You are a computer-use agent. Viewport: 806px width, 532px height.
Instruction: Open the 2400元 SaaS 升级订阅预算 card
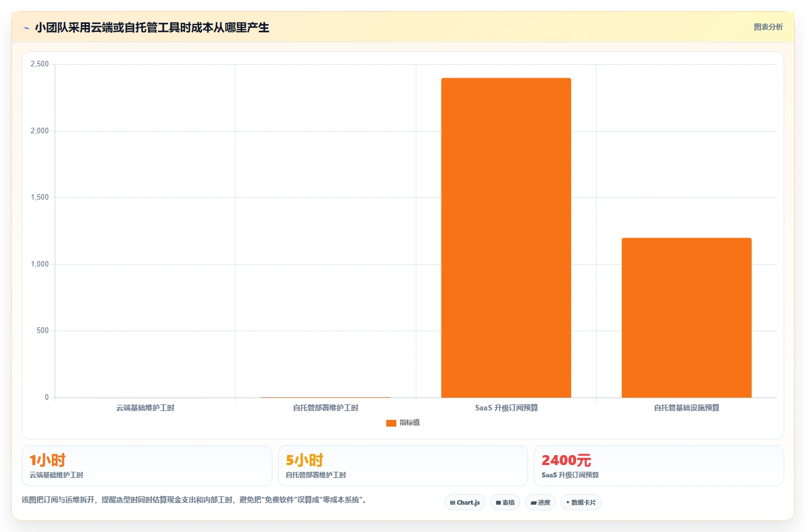tap(659, 466)
